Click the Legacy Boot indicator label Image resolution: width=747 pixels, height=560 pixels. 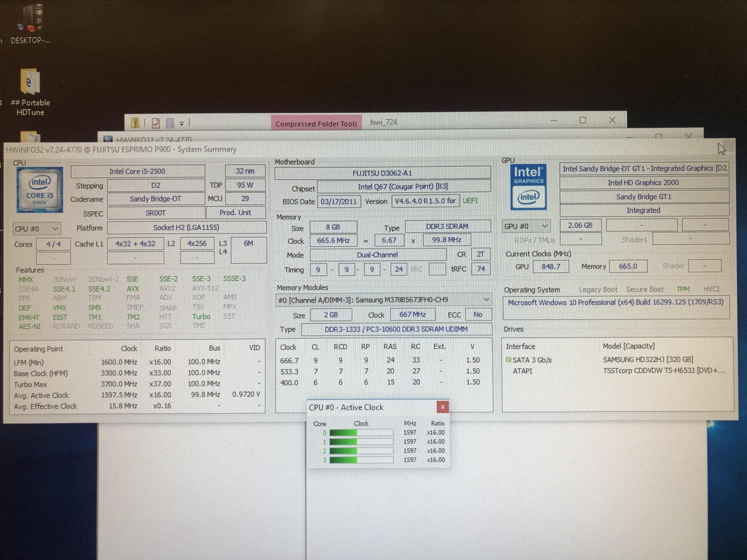[x=598, y=289]
